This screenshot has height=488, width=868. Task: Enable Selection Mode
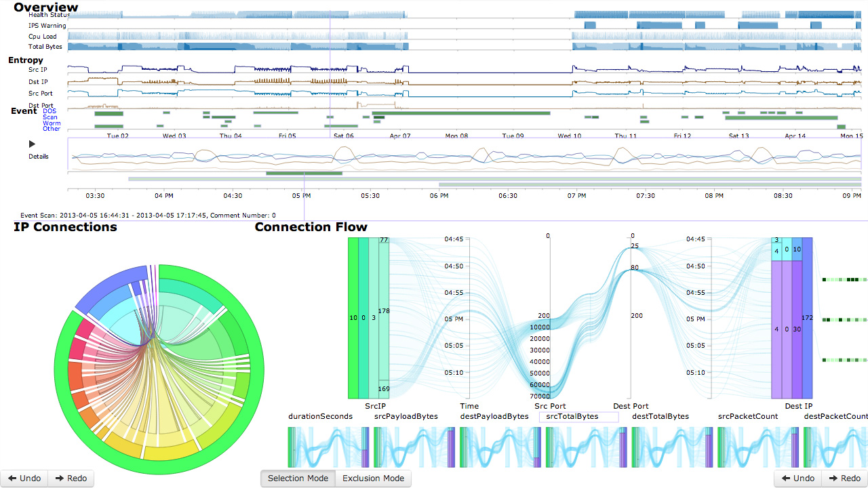298,479
